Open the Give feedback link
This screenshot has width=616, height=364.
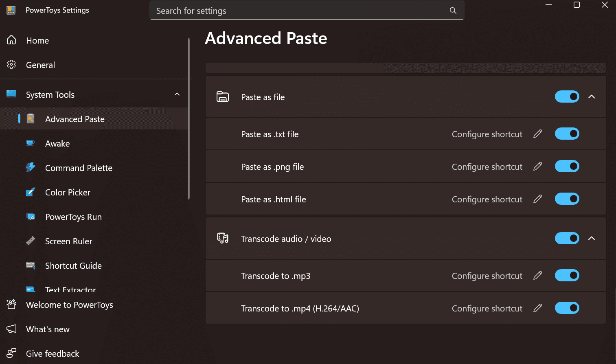[52, 354]
